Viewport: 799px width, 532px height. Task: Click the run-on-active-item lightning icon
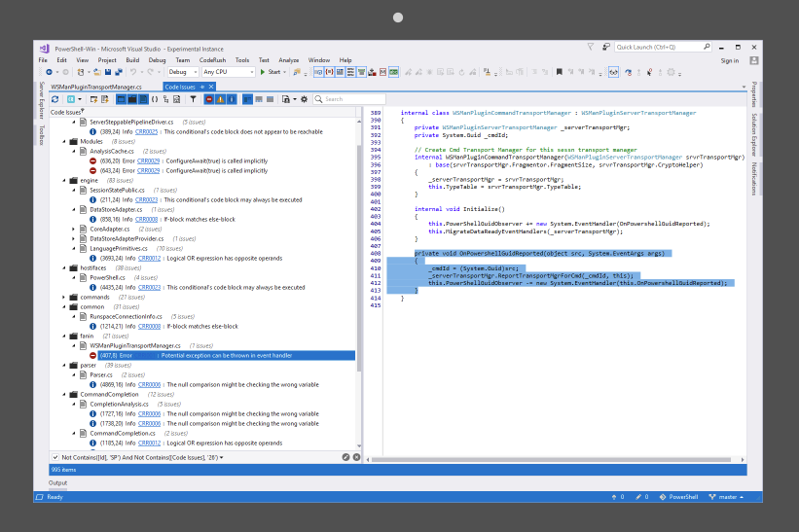click(93, 99)
